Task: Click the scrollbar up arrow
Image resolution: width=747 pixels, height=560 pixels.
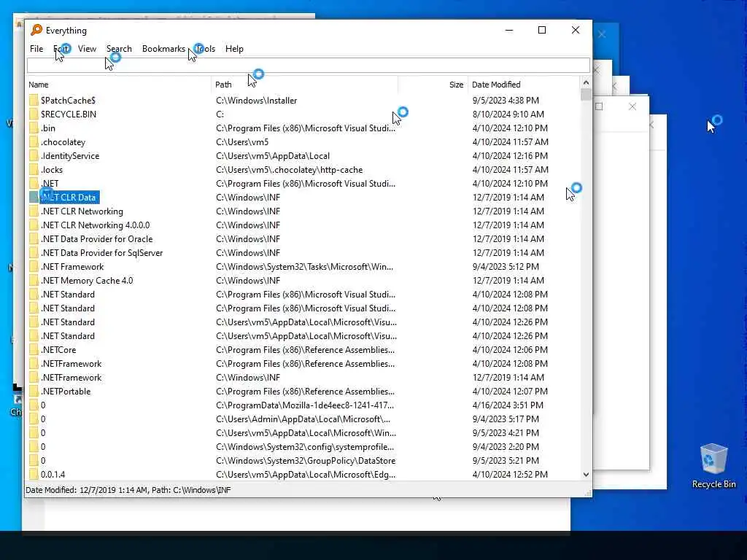Action: pyautogui.click(x=586, y=82)
